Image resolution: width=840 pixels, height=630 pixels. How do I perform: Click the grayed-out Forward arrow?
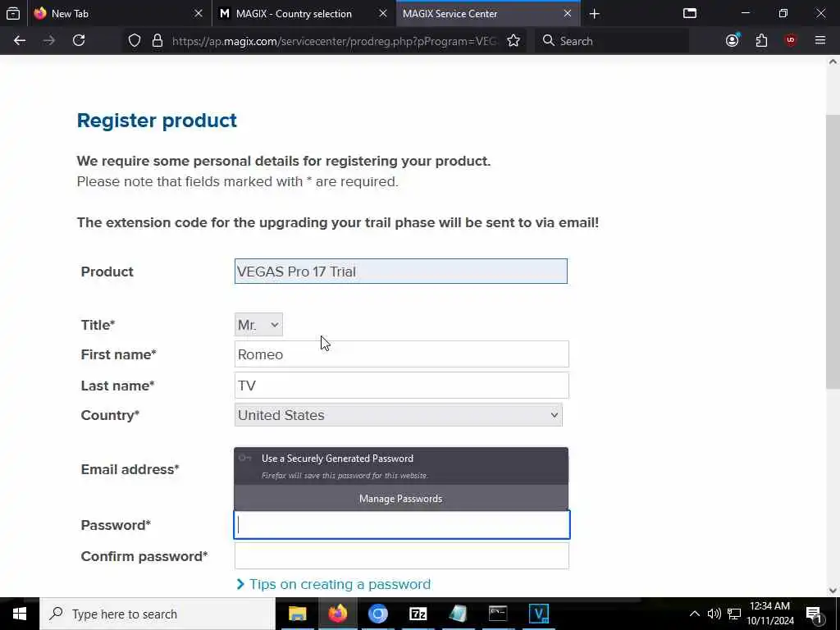49,41
